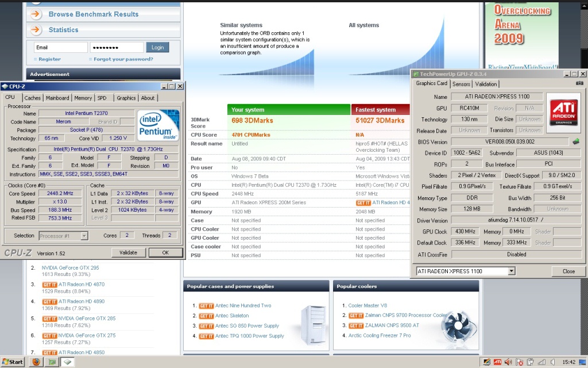Switch to the Sensors tab in GPU-Z
The width and height of the screenshot is (588, 368).
(461, 84)
